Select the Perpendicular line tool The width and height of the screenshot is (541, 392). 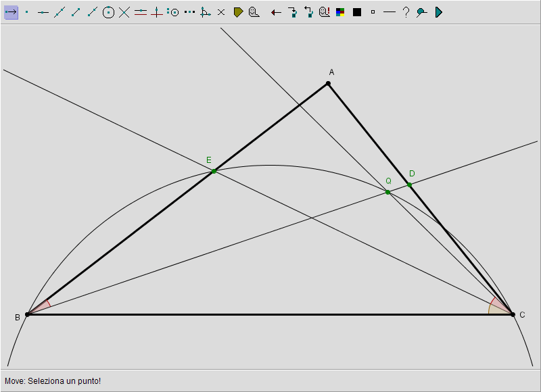[x=157, y=12]
